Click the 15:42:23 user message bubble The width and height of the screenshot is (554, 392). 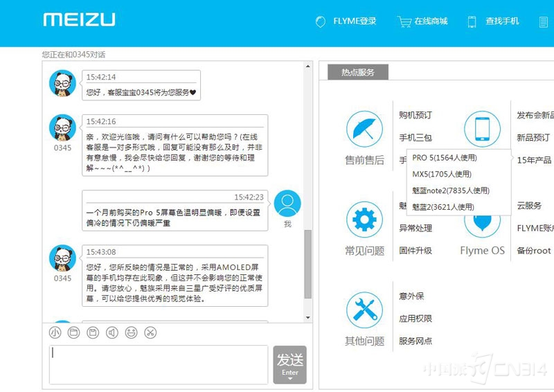[175, 211]
